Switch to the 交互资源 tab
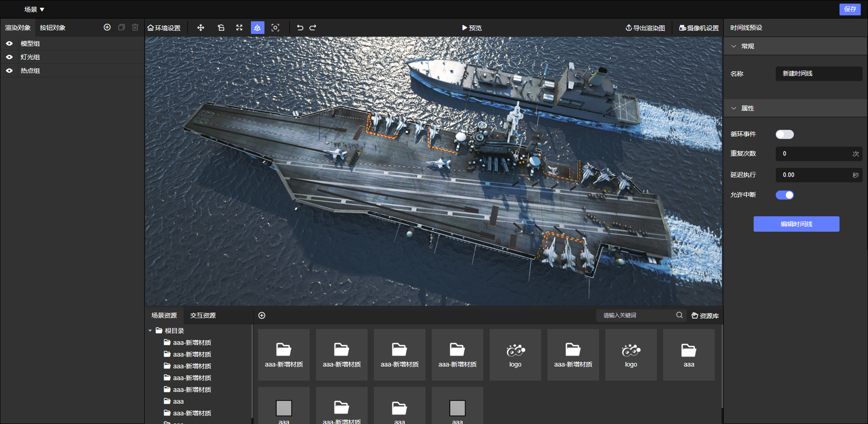Viewport: 868px width, 424px height. click(x=203, y=315)
